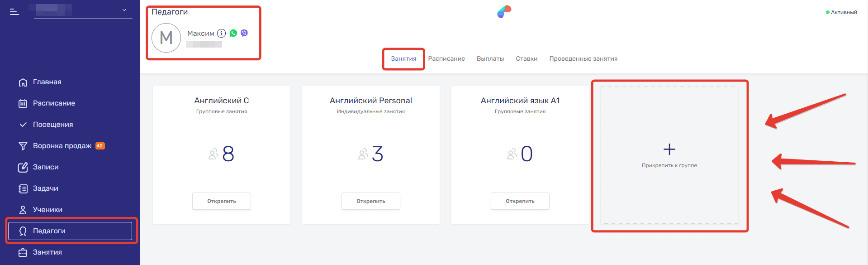The height and width of the screenshot is (265, 868).
Task: Select Педагоги in the sidebar
Action: 49,231
